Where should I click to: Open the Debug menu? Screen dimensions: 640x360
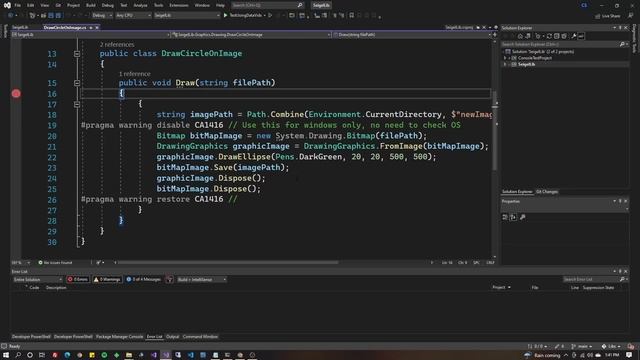pyautogui.click(x=108, y=5)
